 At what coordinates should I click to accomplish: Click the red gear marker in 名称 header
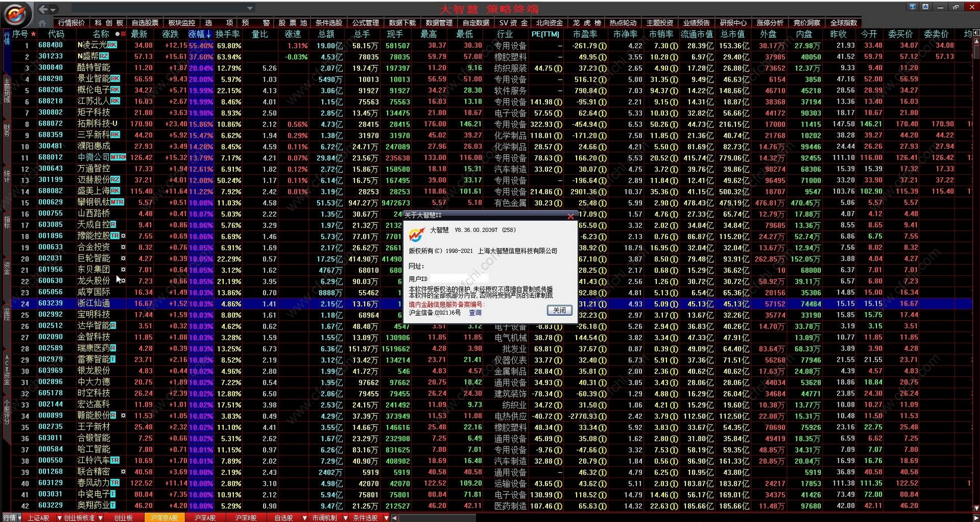pyautogui.click(x=123, y=34)
